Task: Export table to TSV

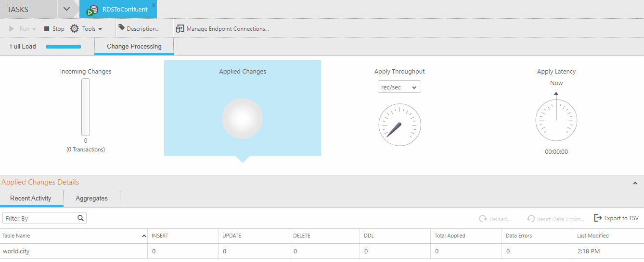Action: click(617, 218)
